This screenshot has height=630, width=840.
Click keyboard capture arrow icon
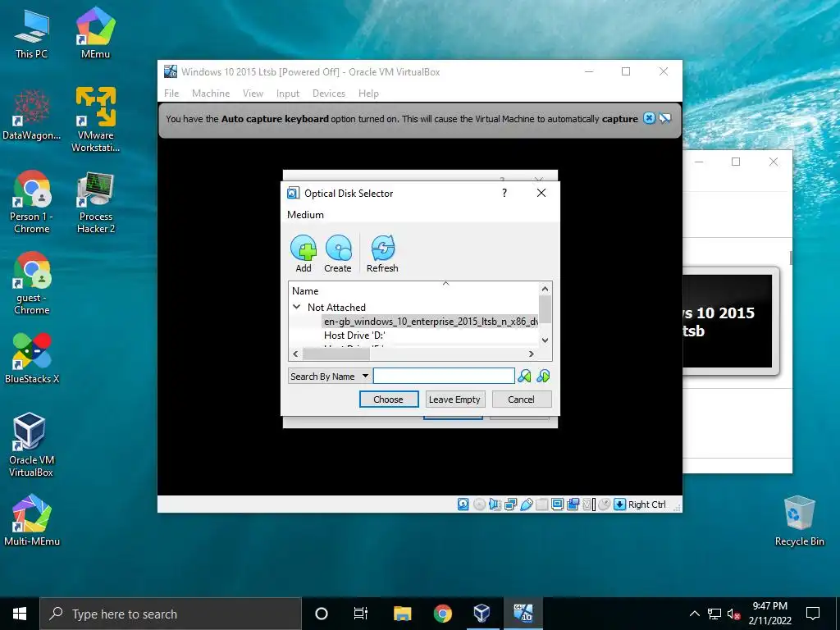pyautogui.click(x=620, y=504)
